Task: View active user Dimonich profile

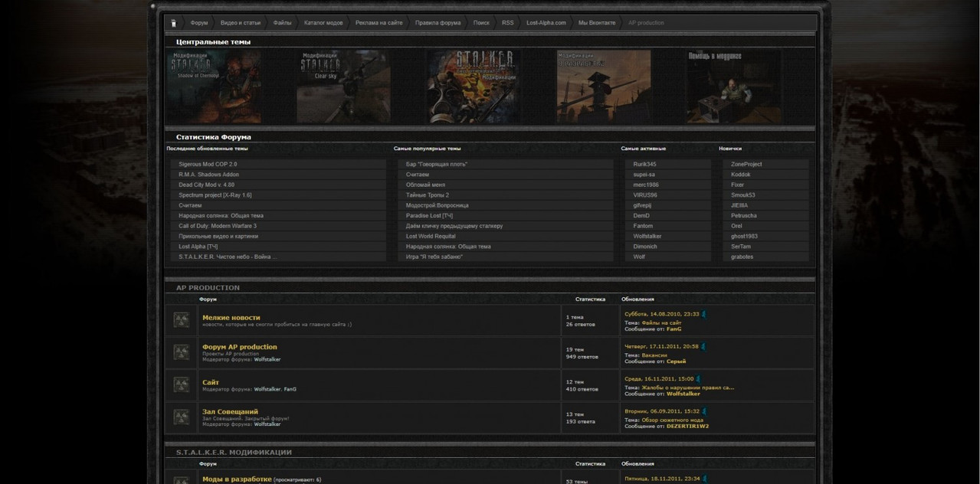Action: click(645, 247)
